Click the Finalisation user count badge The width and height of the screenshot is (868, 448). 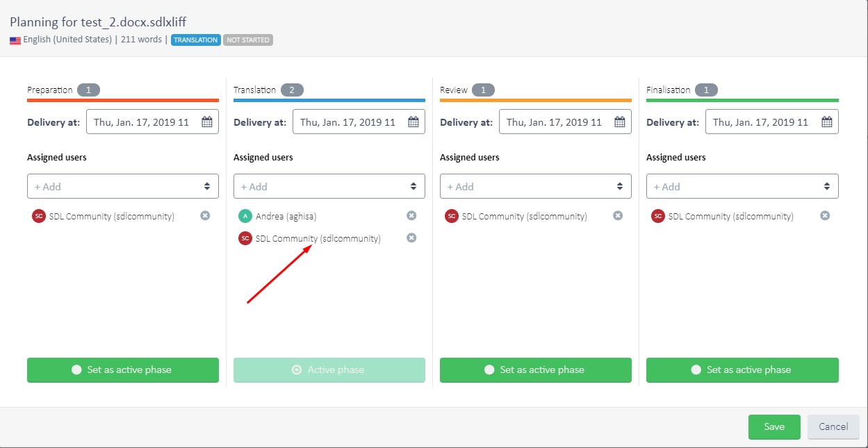click(x=706, y=90)
